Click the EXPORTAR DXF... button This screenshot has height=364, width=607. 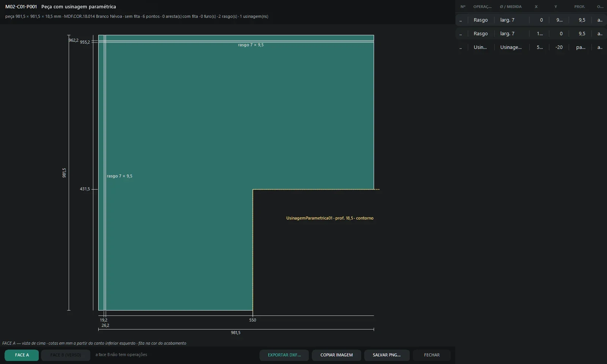pos(284,355)
